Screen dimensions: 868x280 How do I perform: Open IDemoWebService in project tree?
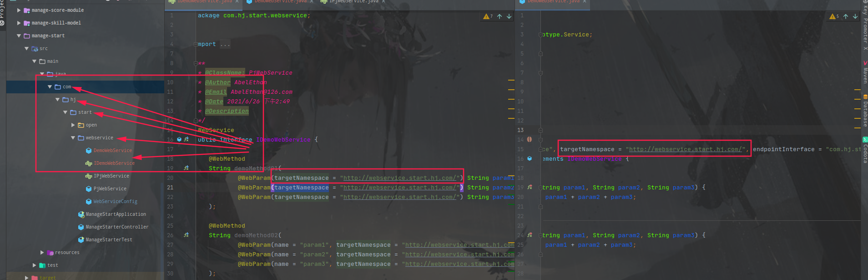click(114, 163)
